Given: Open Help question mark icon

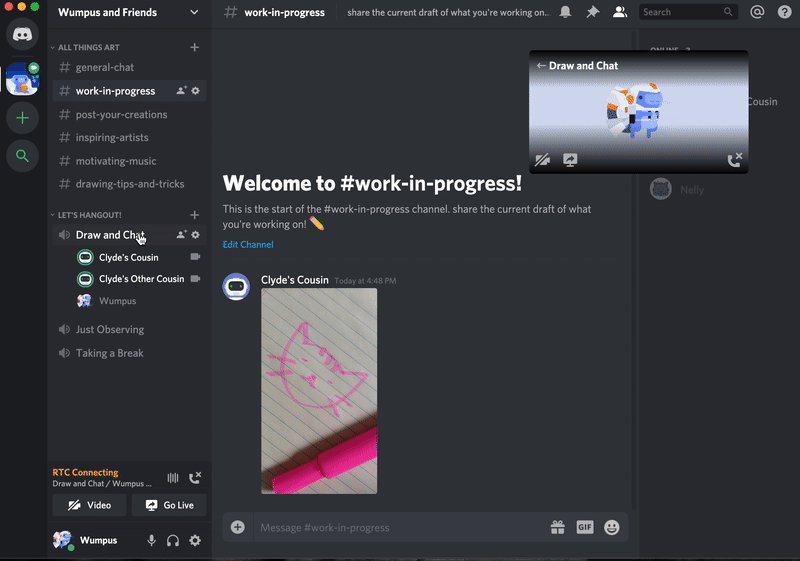Looking at the screenshot, I should (785, 12).
